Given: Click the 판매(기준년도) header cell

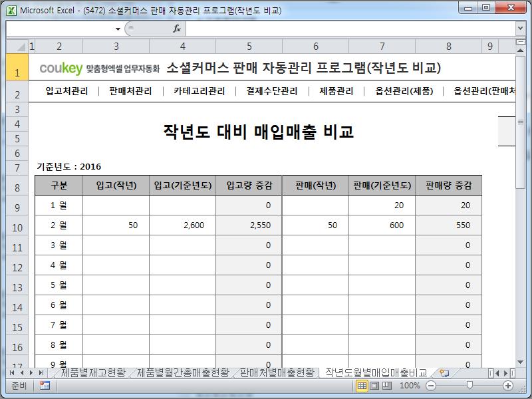Looking at the screenshot, I should 382,186.
